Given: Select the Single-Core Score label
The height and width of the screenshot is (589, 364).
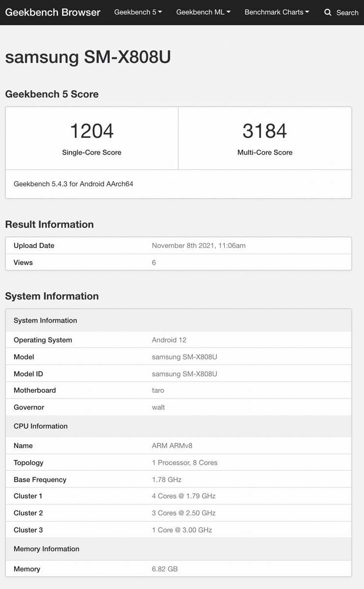Looking at the screenshot, I should pyautogui.click(x=92, y=153).
